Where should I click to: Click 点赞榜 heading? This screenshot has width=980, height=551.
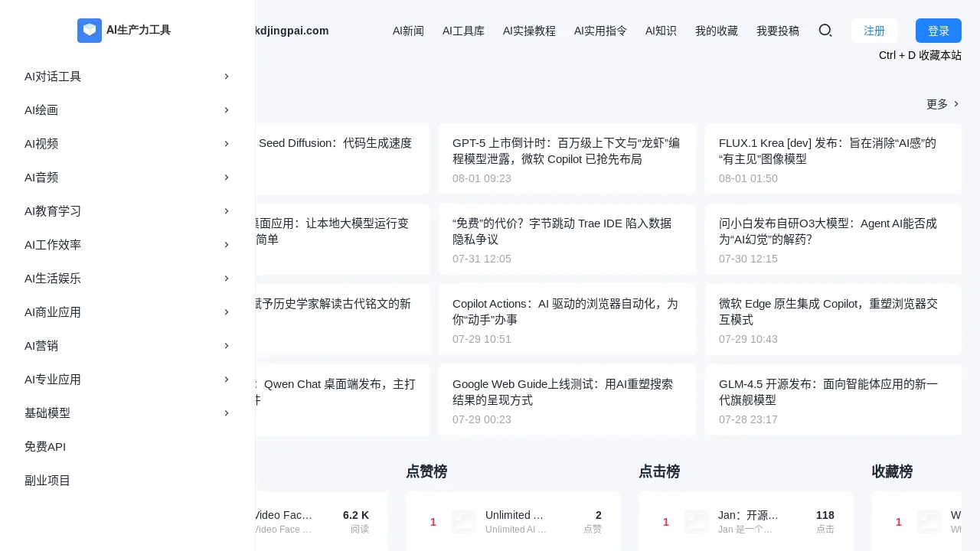pos(426,471)
